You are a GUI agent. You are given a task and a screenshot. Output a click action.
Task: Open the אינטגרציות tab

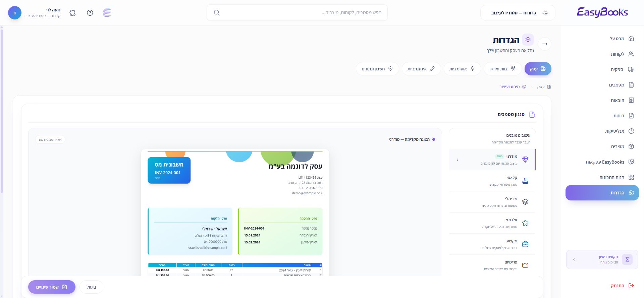coord(421,69)
